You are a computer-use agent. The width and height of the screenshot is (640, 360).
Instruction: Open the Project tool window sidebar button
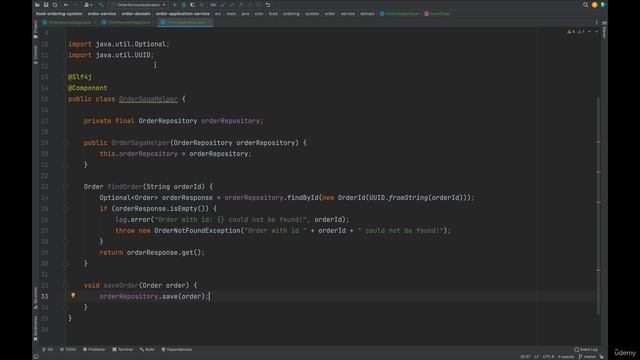(x=36, y=29)
